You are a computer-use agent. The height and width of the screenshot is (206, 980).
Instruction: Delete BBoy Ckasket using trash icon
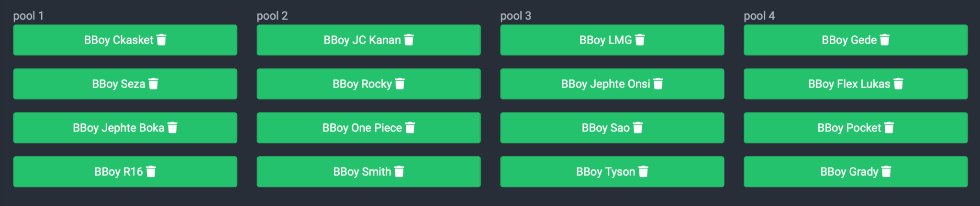(x=162, y=40)
